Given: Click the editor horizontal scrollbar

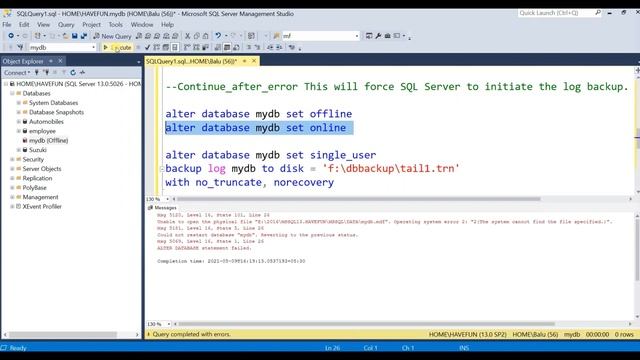Looking at the screenshot, I should click(358, 199).
